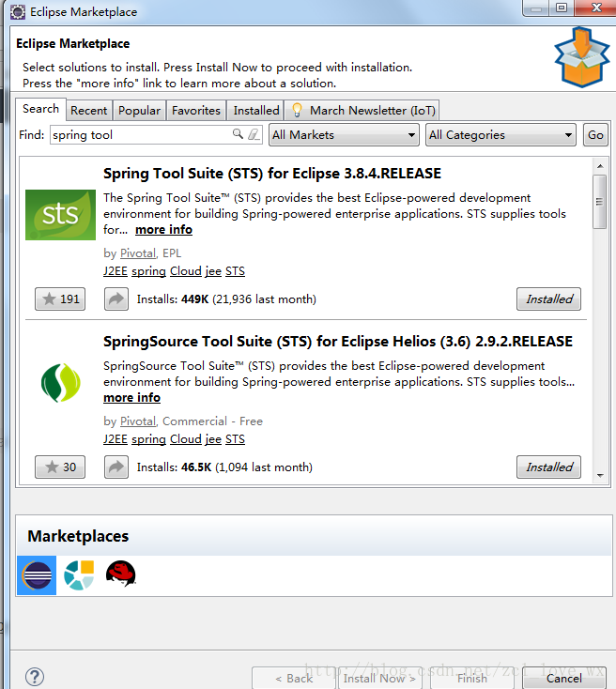Click Installs: 449K text

tap(226, 299)
